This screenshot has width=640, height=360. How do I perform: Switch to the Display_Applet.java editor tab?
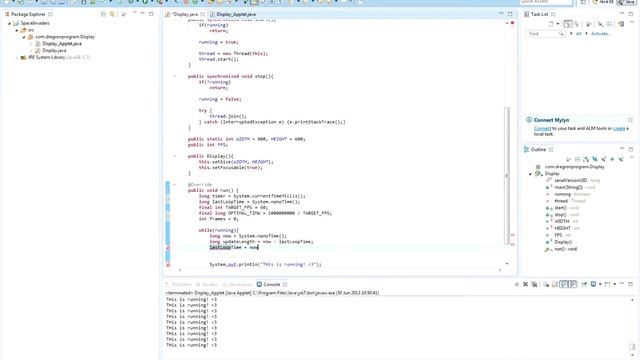[236, 14]
